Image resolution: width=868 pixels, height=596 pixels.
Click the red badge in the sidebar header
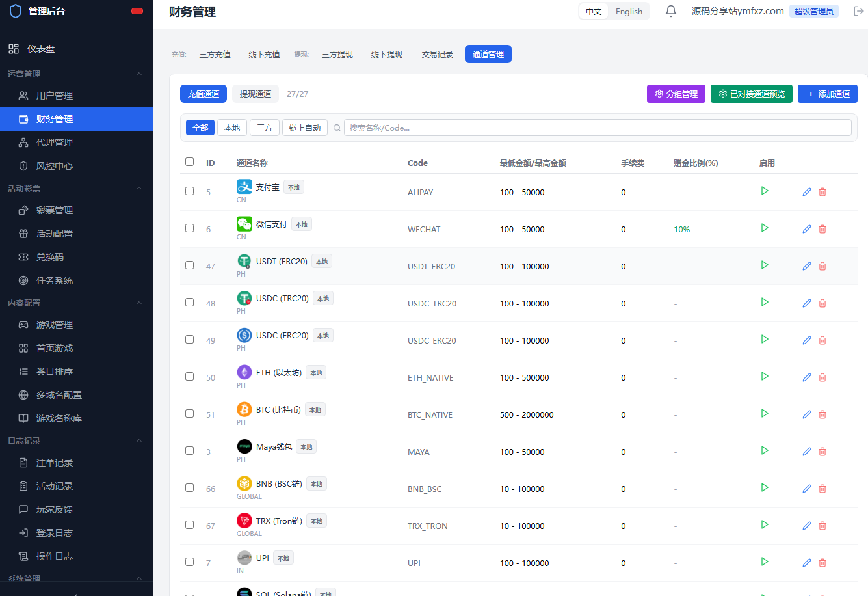[137, 11]
